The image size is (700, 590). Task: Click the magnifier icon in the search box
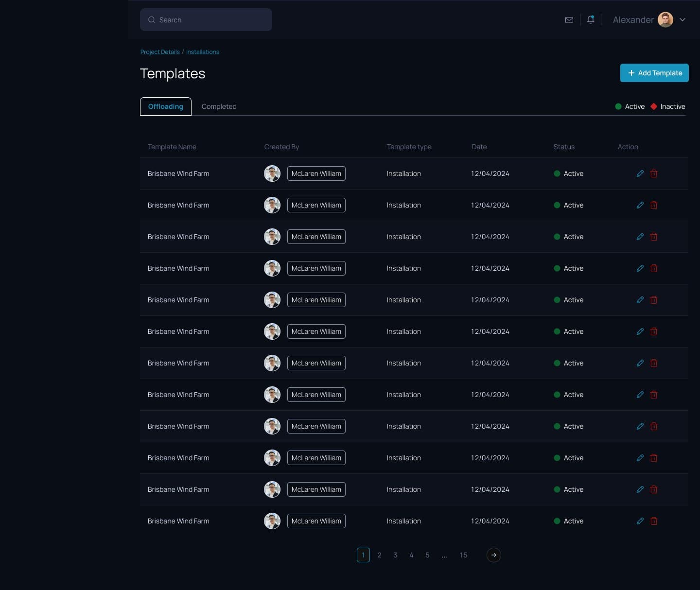(x=152, y=20)
